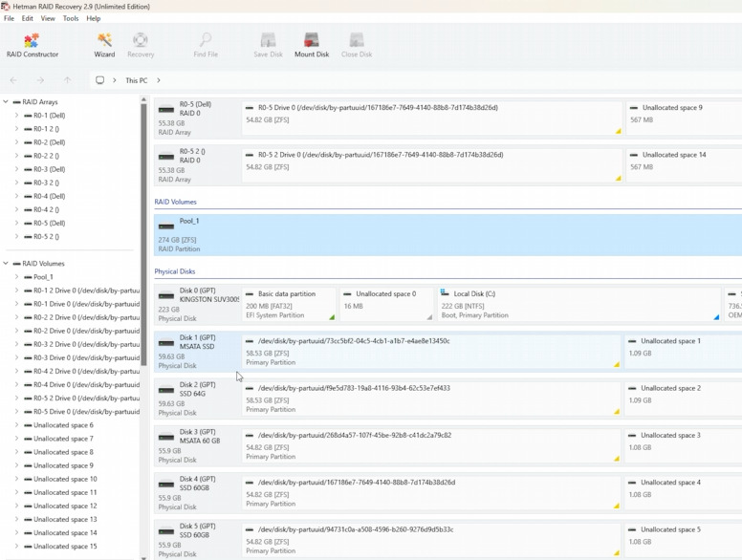Select the Disk 5 SSD 60GB icon
Viewport: 742px width, 560px height.
(166, 531)
